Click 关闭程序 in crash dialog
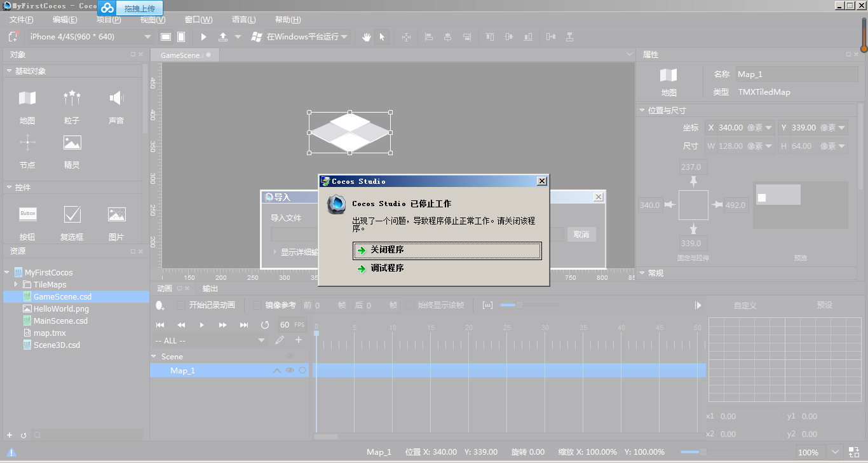Image resolution: width=868 pixels, height=463 pixels. click(x=447, y=251)
